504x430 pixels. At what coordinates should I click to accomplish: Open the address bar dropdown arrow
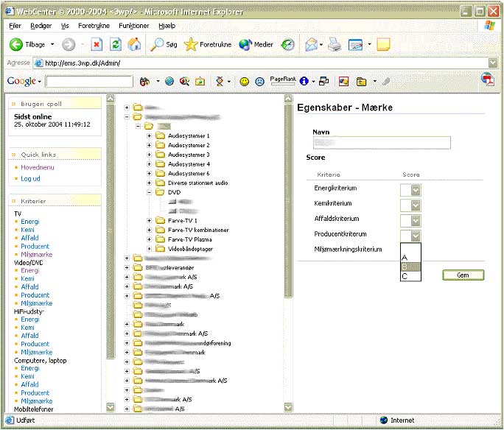pyautogui.click(x=493, y=63)
